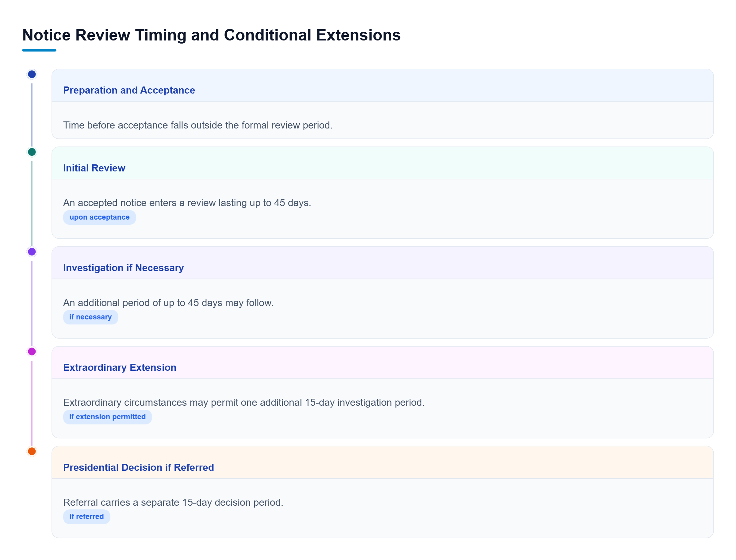736x560 pixels.
Task: Click the 'Preparation and Acceptance' heading
Action: [129, 90]
